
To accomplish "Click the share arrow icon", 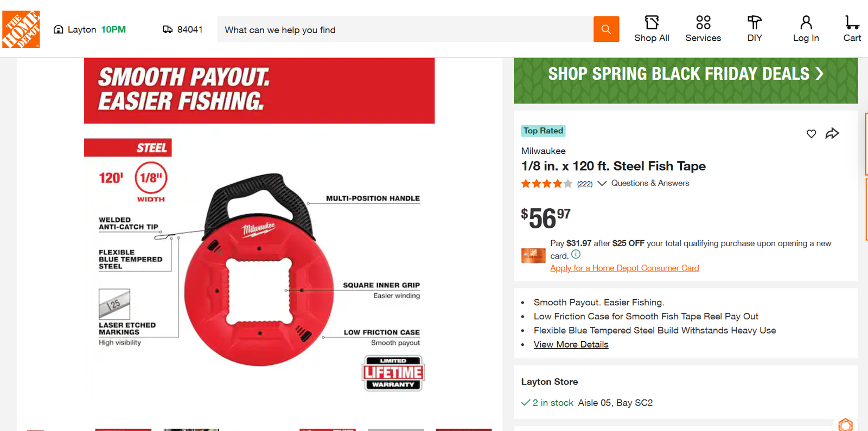I will [x=832, y=133].
